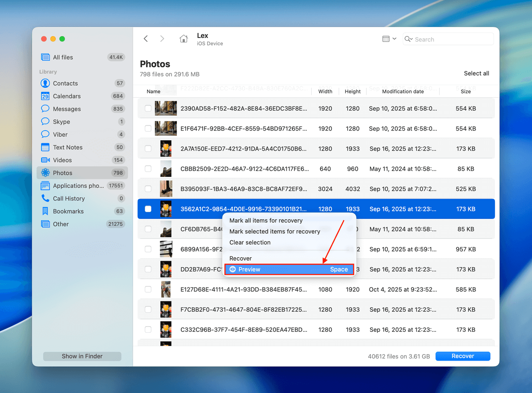Click thumbnail of B395093F-1BA3 photo
This screenshot has width=532, height=393.
[x=166, y=189]
